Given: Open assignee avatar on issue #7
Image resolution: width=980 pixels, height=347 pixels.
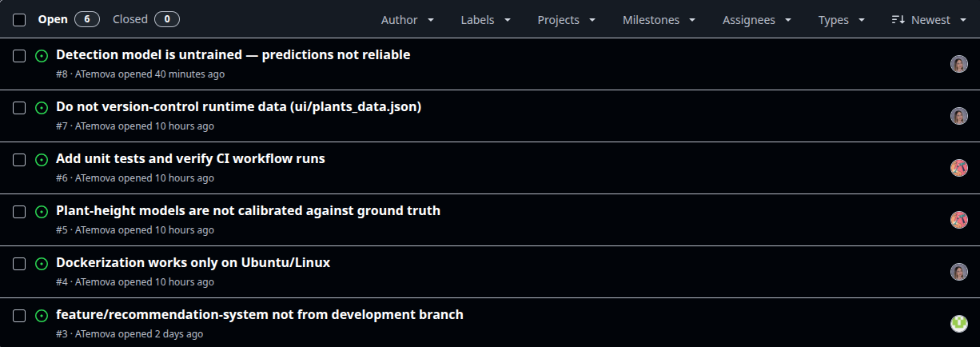Looking at the screenshot, I should coord(959,116).
